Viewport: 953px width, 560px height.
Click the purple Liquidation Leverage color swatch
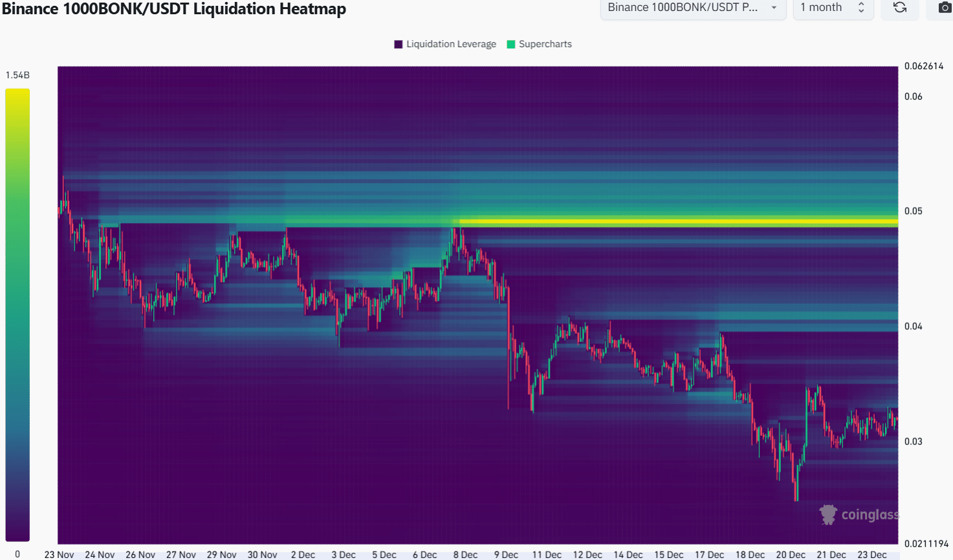[399, 44]
